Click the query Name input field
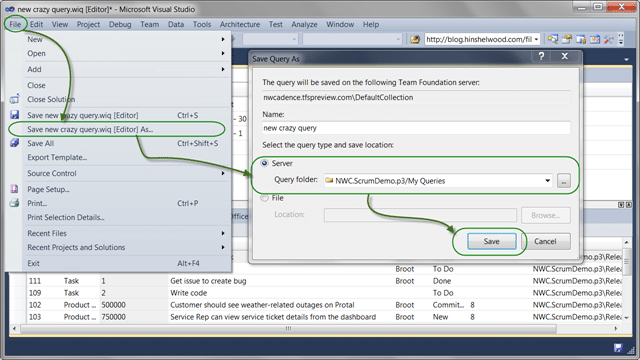Image resolution: width=640 pixels, height=360 pixels. tap(416, 128)
